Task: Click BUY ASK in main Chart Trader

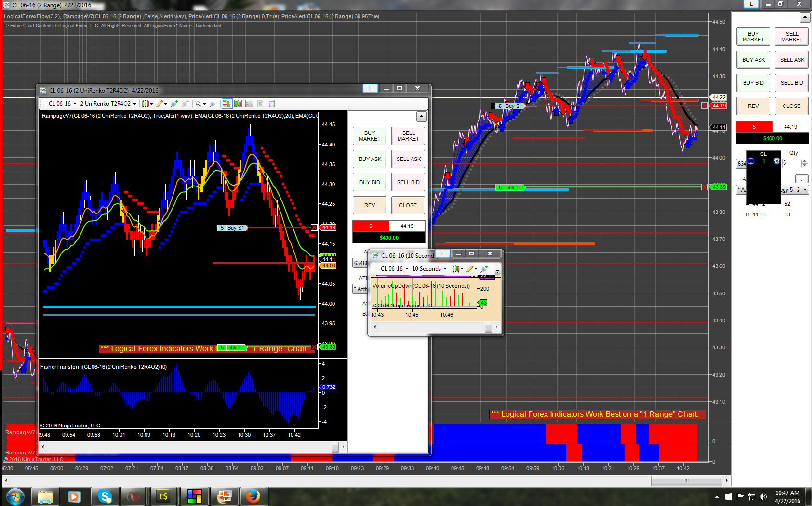Action: click(x=753, y=60)
